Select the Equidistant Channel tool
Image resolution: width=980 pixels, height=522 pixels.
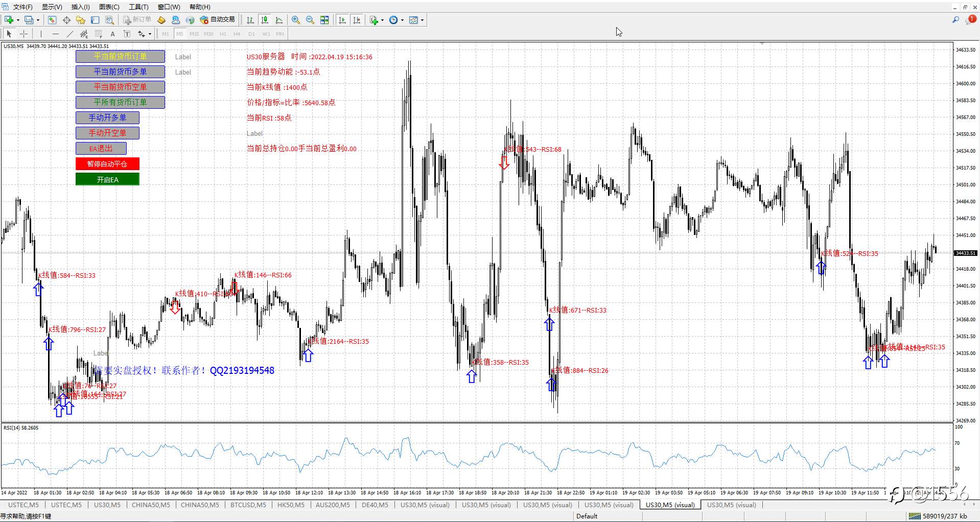coord(84,34)
